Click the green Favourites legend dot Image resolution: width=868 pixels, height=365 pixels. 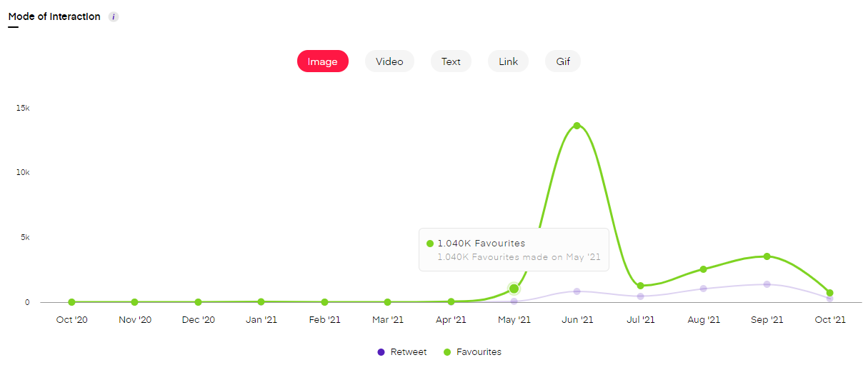(447, 352)
